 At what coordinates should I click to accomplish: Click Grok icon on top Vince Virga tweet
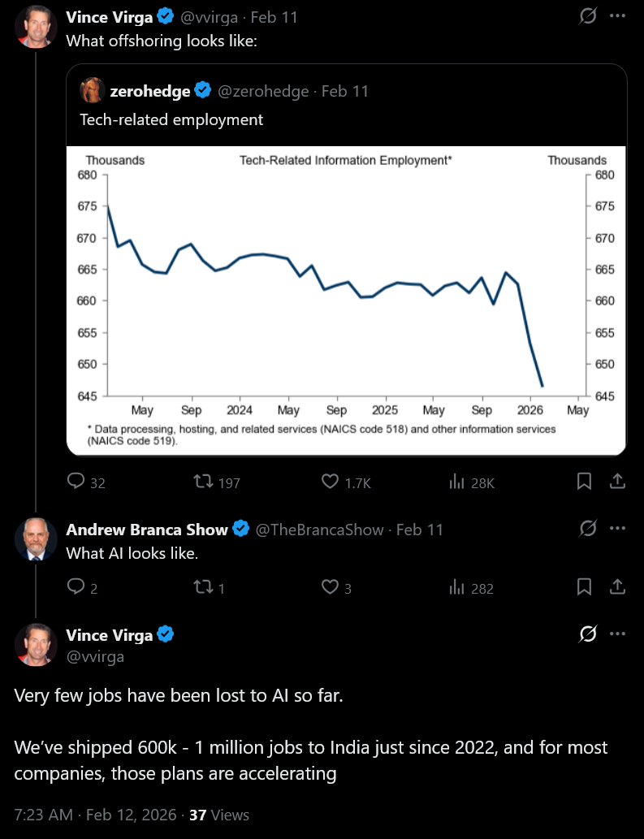pyautogui.click(x=588, y=16)
